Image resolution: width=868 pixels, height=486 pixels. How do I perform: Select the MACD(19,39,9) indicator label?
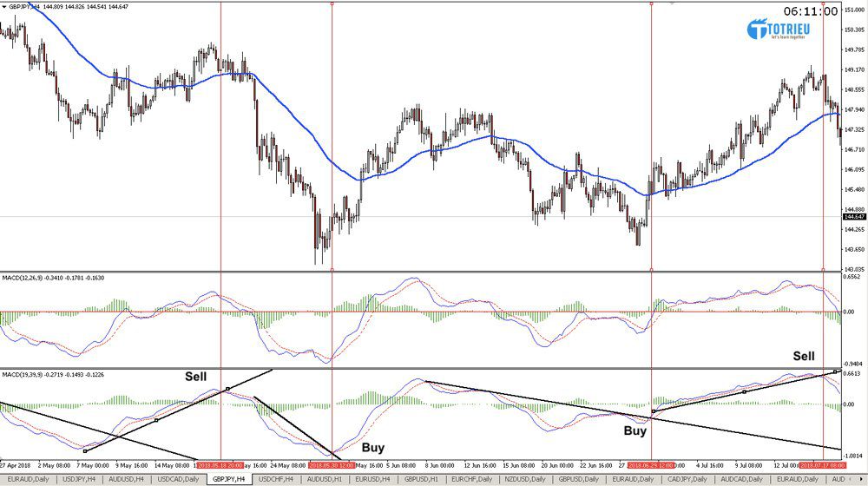[53, 375]
